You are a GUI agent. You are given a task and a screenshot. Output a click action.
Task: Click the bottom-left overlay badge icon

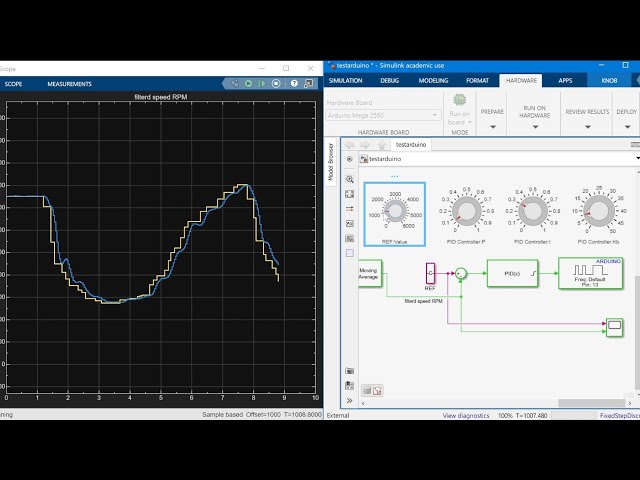pyautogui.click(x=377, y=391)
